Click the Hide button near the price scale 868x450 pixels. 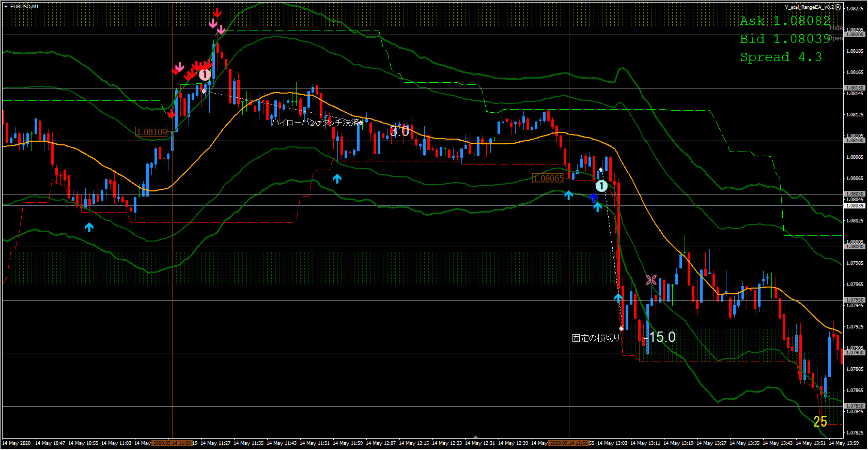836,27
